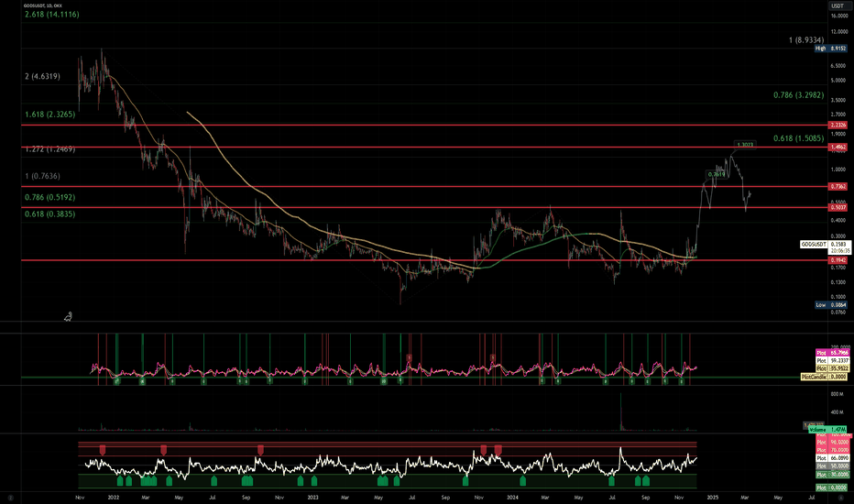Viewport: 854px width, 504px height.
Task: Select the 1.618 (2.3265) Fibonacci level label
Action: point(50,115)
